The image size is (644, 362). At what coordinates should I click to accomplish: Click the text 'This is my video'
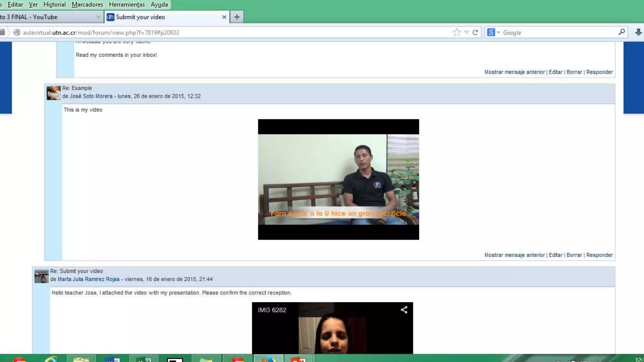tap(83, 110)
